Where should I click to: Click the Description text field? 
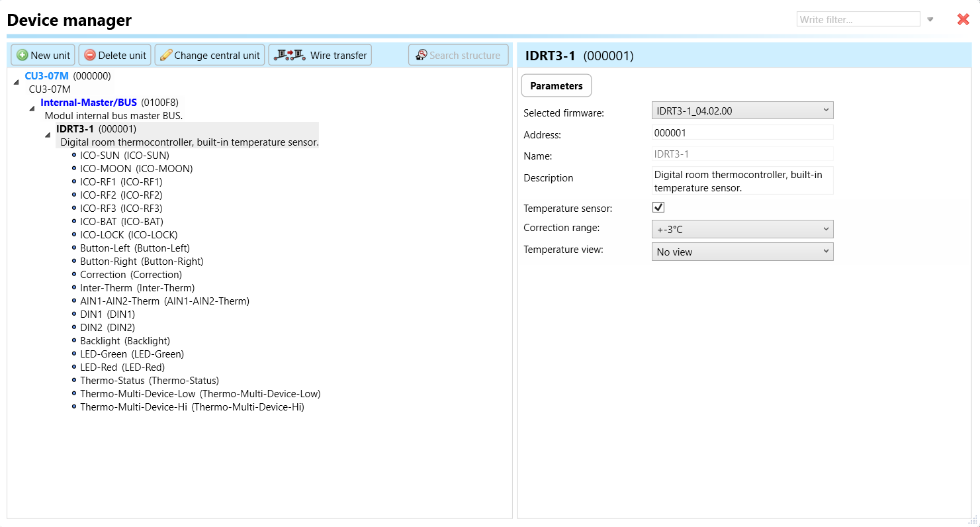(742, 181)
